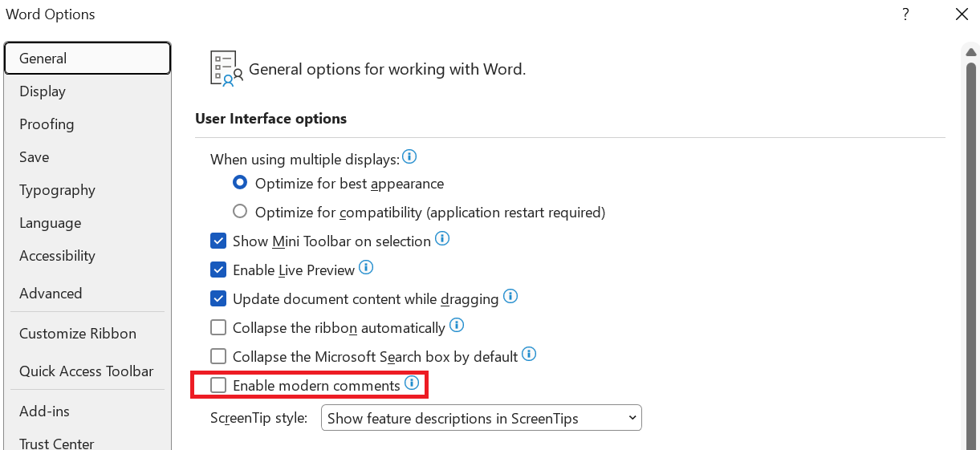980x450 pixels.
Task: Open the Accessibility category
Action: tap(87, 256)
